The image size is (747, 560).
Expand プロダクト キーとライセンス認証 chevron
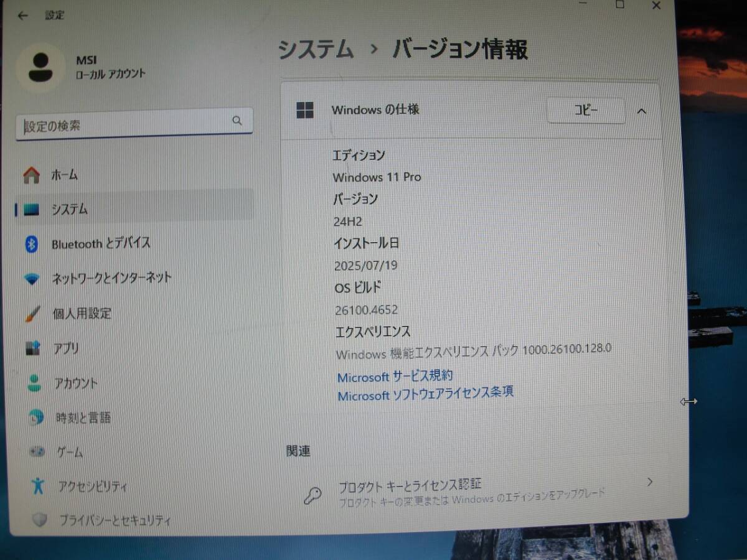point(650,482)
